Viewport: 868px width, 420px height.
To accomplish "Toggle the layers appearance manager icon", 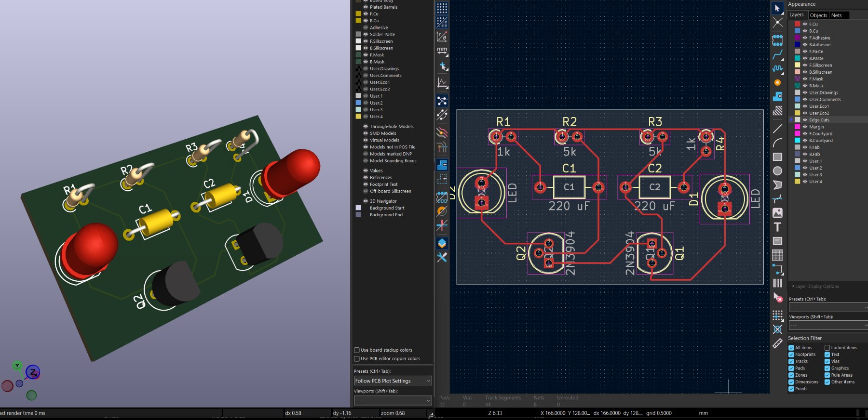I will 442,243.
